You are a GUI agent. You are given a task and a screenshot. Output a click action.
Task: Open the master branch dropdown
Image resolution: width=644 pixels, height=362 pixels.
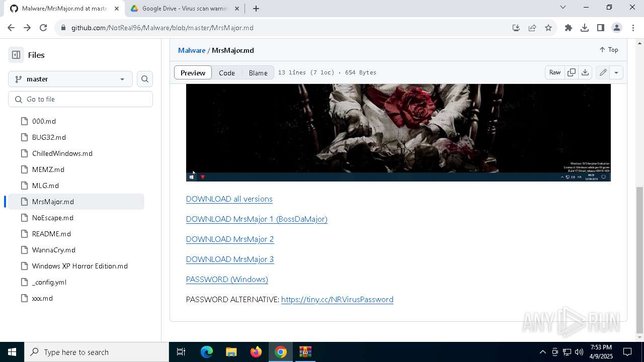click(70, 79)
